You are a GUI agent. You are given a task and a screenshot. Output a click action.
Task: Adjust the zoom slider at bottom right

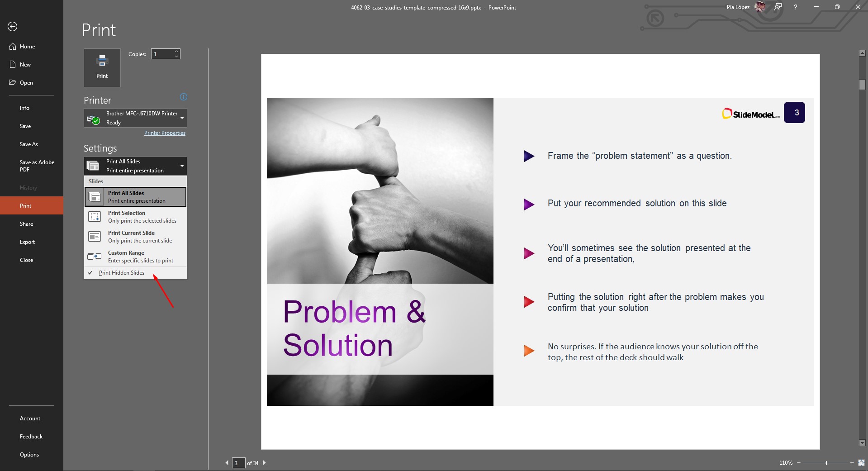click(x=827, y=463)
